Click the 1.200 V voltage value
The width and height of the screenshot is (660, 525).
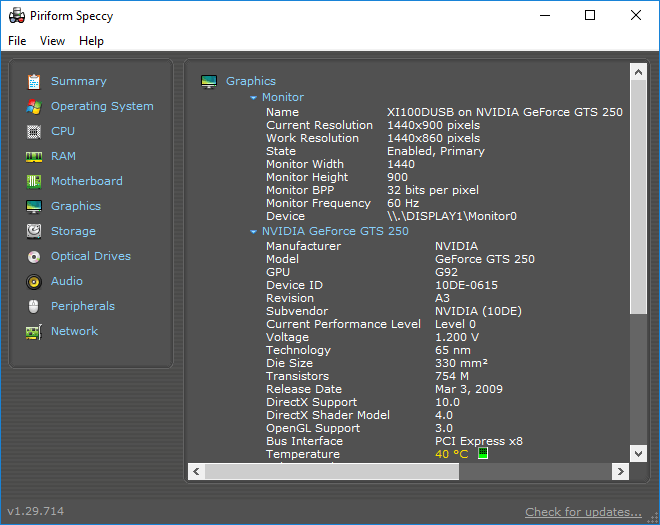click(457, 337)
